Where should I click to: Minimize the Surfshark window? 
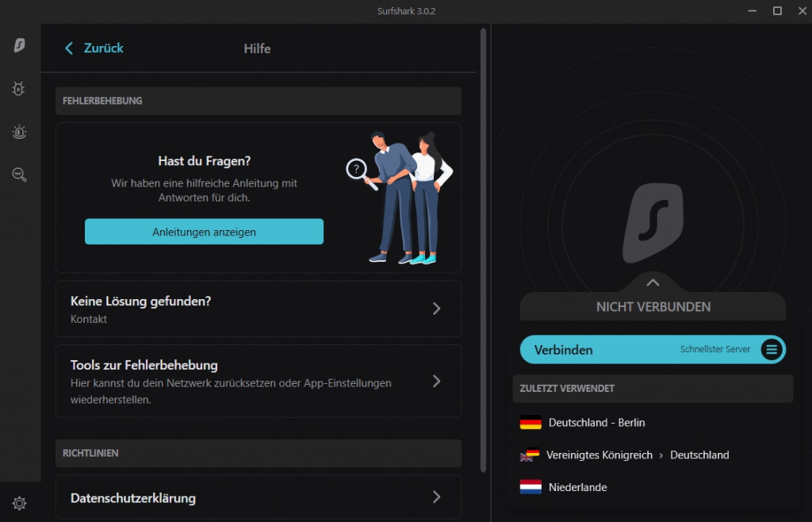pos(752,11)
